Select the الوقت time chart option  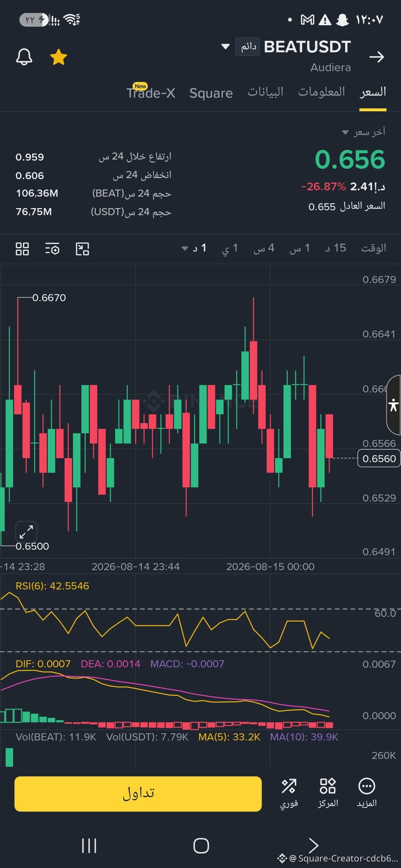point(374,248)
